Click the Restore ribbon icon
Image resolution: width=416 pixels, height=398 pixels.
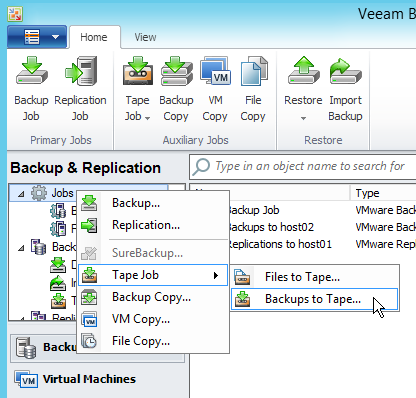pos(303,71)
